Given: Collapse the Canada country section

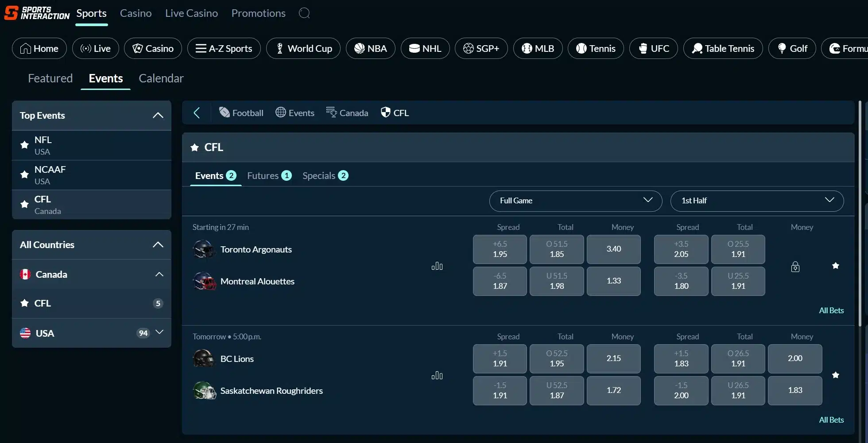Looking at the screenshot, I should tap(159, 275).
